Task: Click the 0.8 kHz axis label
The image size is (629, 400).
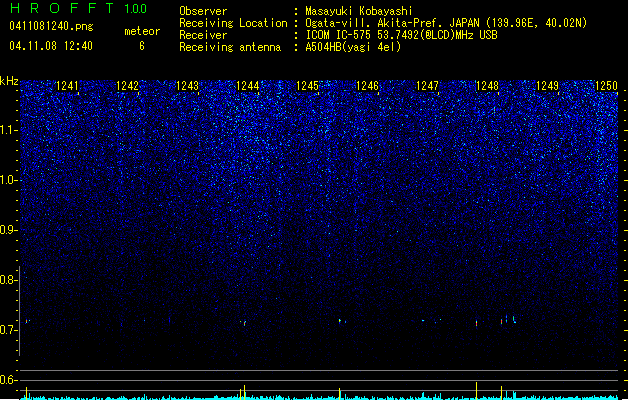Action: (x=8, y=280)
